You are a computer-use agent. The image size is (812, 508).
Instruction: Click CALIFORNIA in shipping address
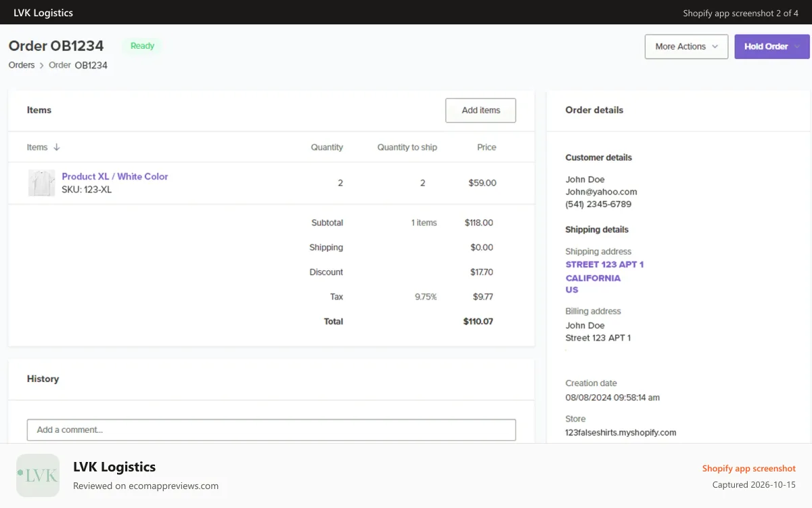coord(593,278)
